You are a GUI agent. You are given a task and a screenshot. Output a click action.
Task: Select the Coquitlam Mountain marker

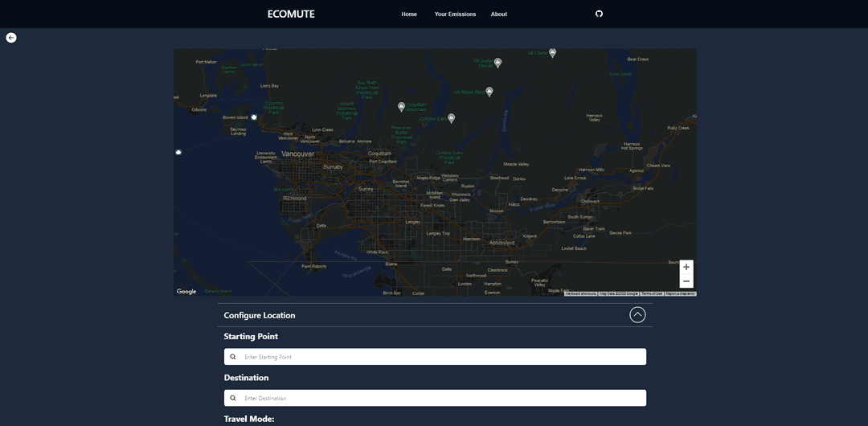(401, 106)
